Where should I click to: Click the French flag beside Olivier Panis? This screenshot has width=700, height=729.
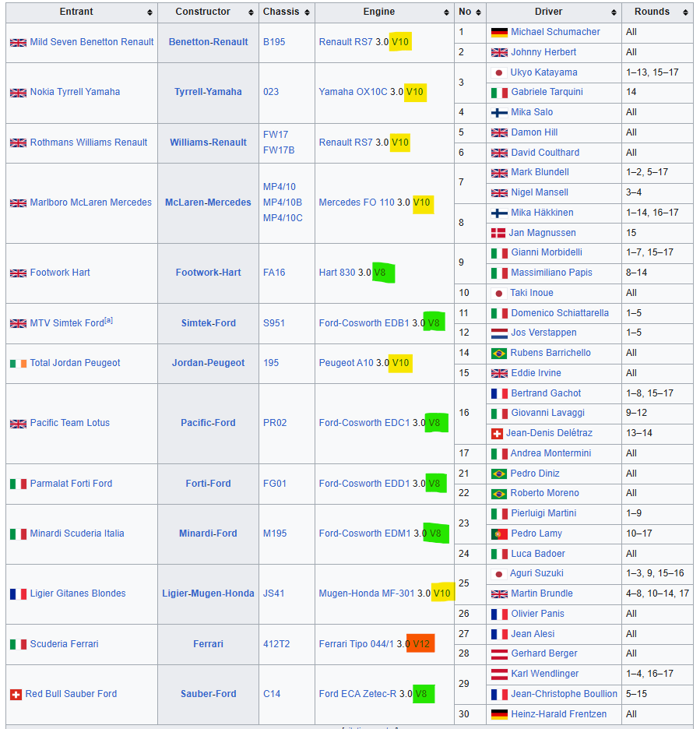(x=499, y=615)
